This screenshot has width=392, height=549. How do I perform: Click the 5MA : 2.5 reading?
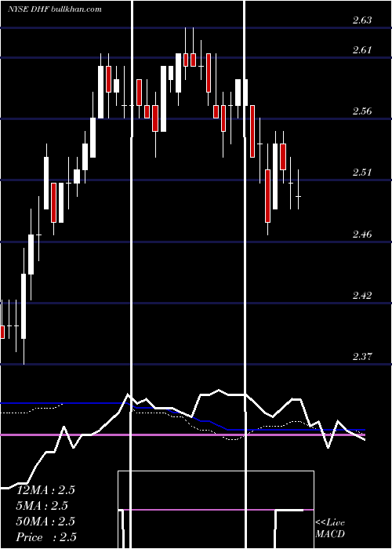pos(42,506)
